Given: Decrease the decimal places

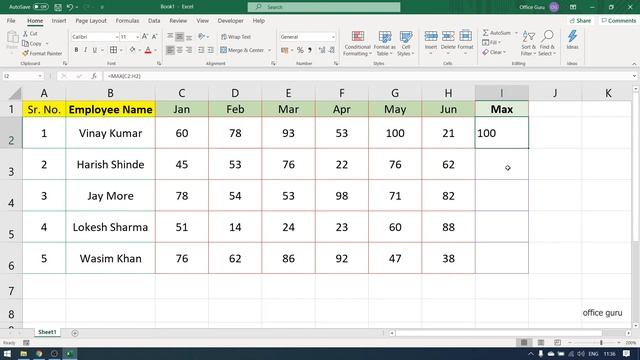Looking at the screenshot, I should pyautogui.click(x=332, y=50).
